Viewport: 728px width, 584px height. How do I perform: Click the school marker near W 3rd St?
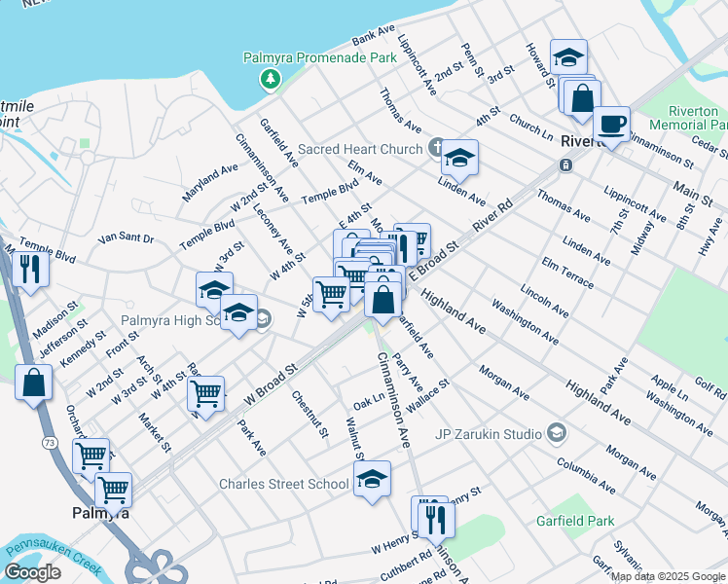[x=214, y=291]
